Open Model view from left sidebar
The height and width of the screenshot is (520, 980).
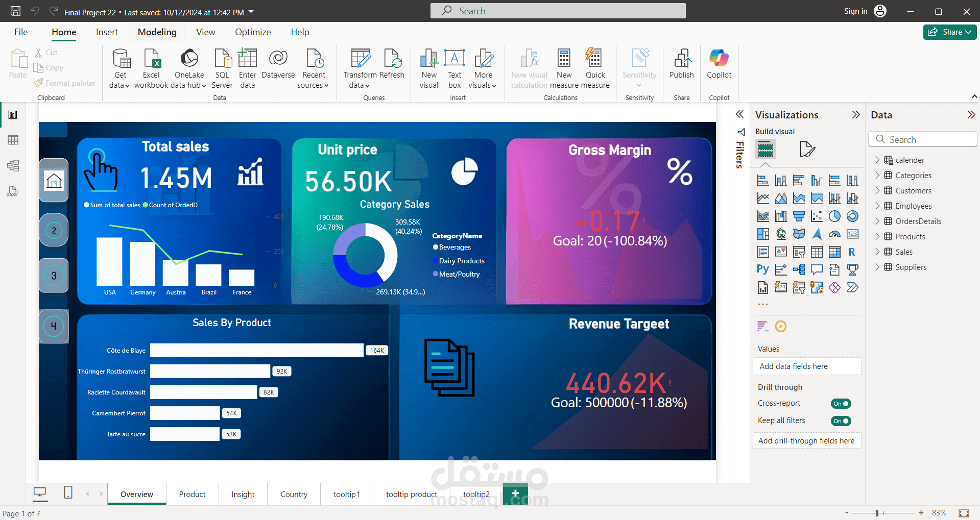pyautogui.click(x=13, y=165)
